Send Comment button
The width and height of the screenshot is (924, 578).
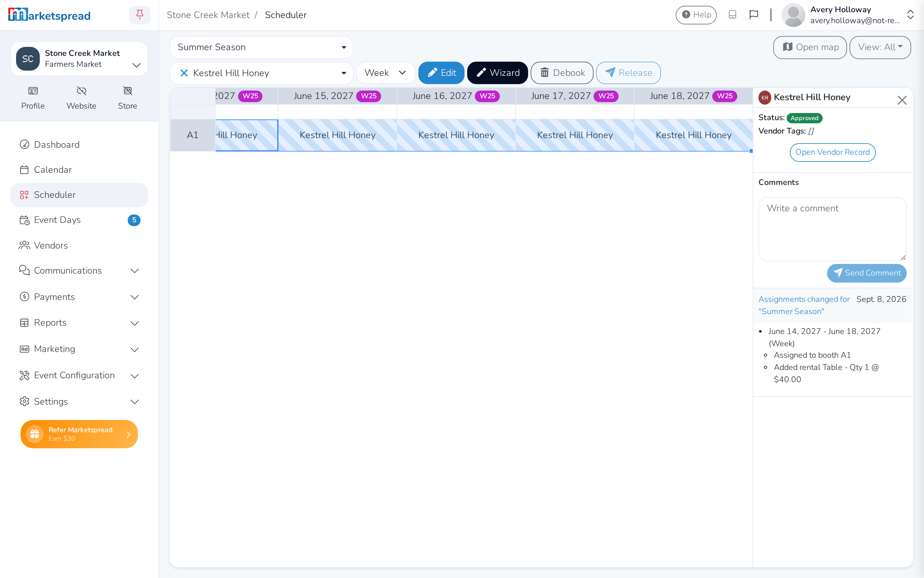tap(867, 273)
